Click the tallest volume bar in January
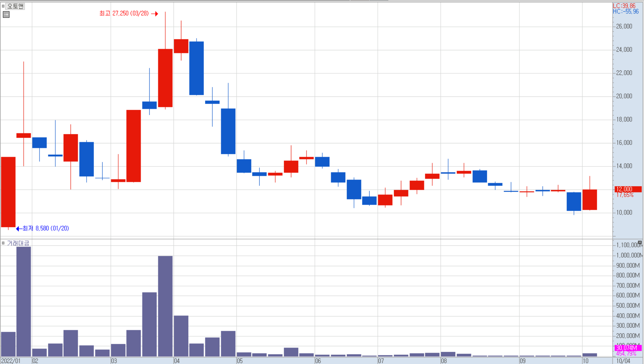 (x=24, y=301)
